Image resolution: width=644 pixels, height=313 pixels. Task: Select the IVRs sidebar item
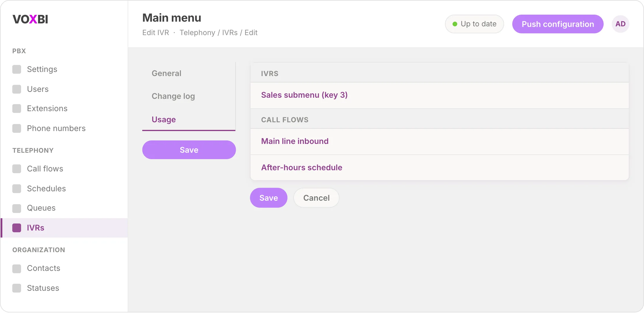[x=64, y=228]
